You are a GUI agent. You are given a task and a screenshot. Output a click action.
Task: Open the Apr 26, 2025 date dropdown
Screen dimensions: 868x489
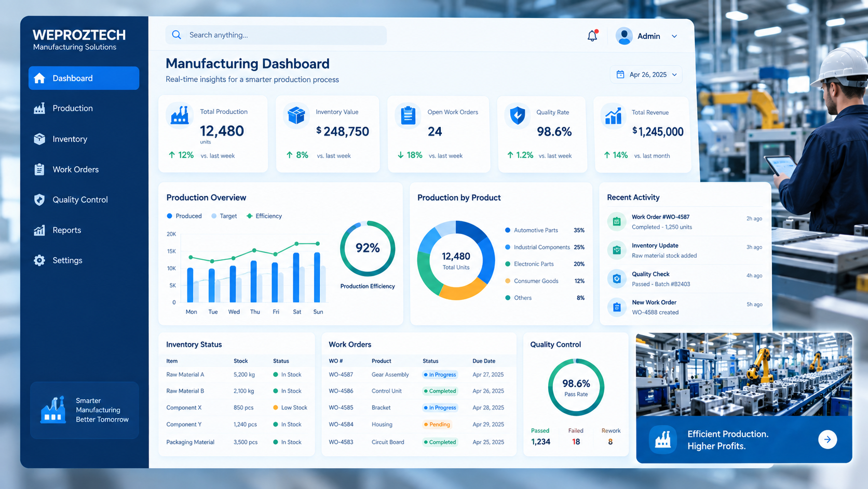pos(646,74)
